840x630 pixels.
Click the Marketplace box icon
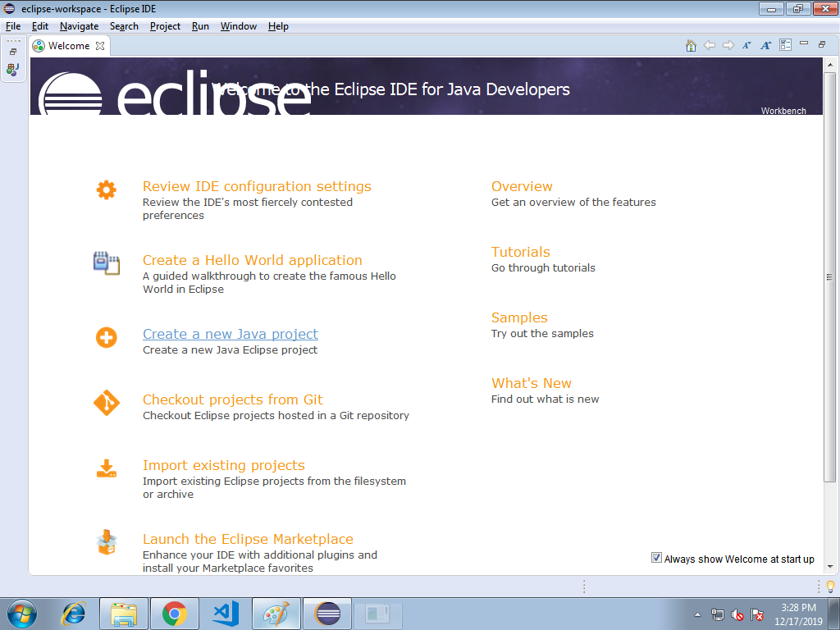pyautogui.click(x=106, y=542)
